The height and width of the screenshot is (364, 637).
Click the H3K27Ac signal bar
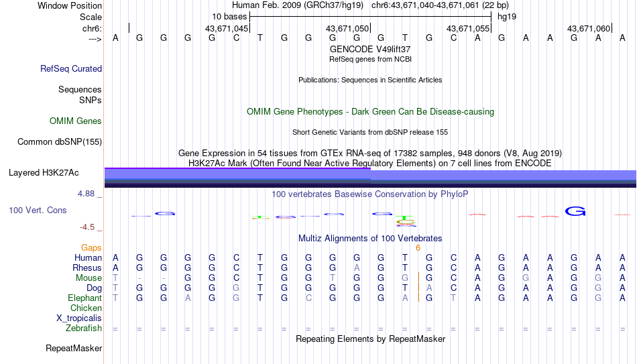point(370,178)
